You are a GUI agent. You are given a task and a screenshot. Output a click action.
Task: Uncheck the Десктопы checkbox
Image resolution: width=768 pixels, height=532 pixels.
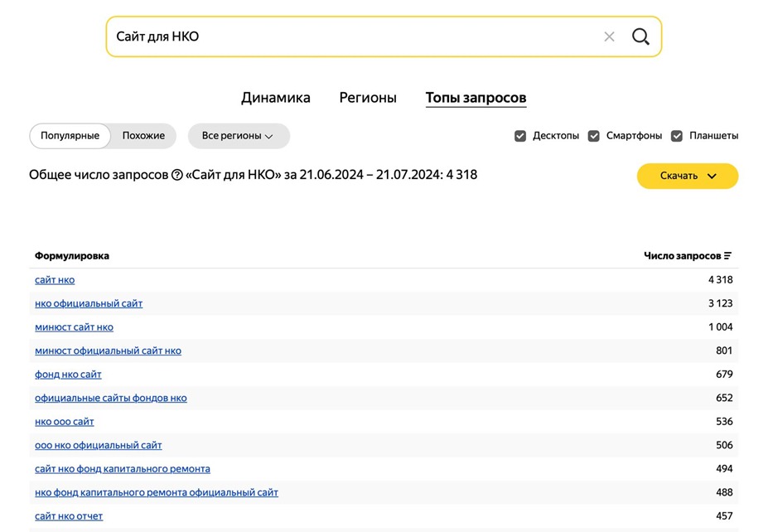520,135
